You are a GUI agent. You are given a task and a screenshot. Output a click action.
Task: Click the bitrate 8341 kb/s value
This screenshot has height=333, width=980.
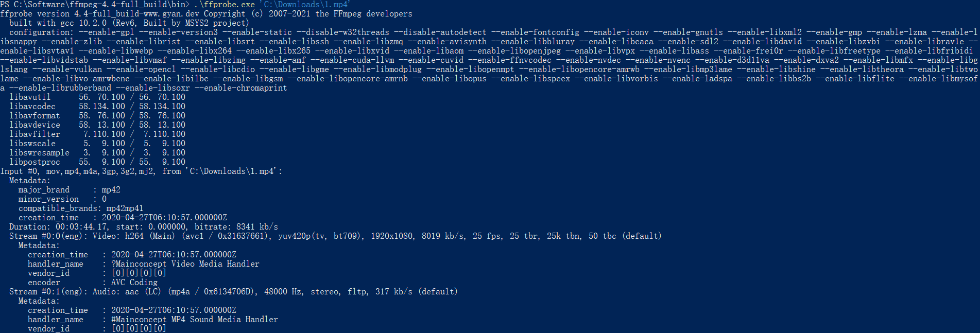[x=257, y=226]
